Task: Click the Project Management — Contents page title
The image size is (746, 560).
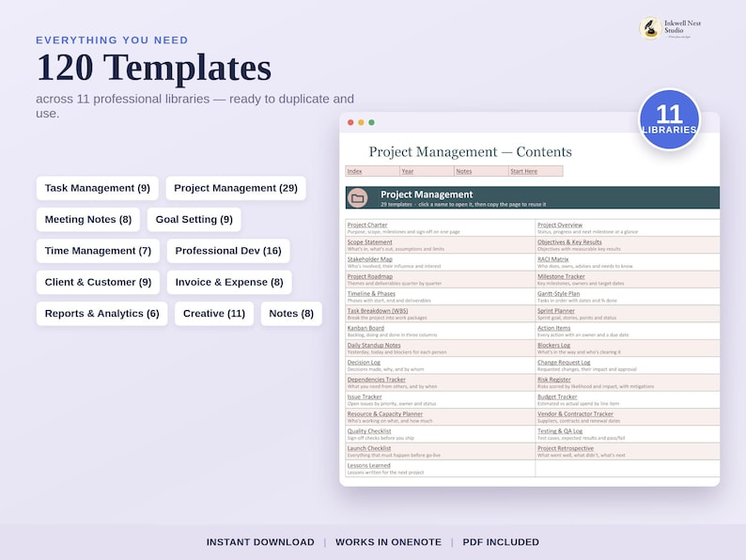Action: [x=470, y=152]
